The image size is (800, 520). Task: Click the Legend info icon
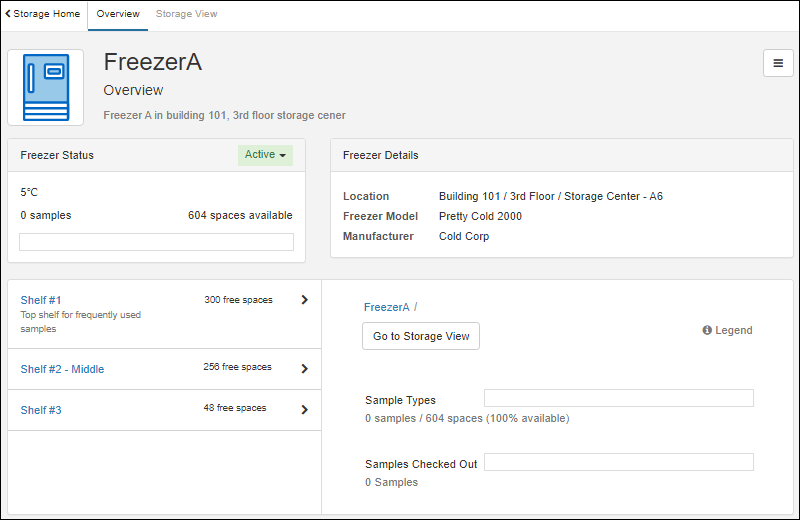tap(707, 330)
